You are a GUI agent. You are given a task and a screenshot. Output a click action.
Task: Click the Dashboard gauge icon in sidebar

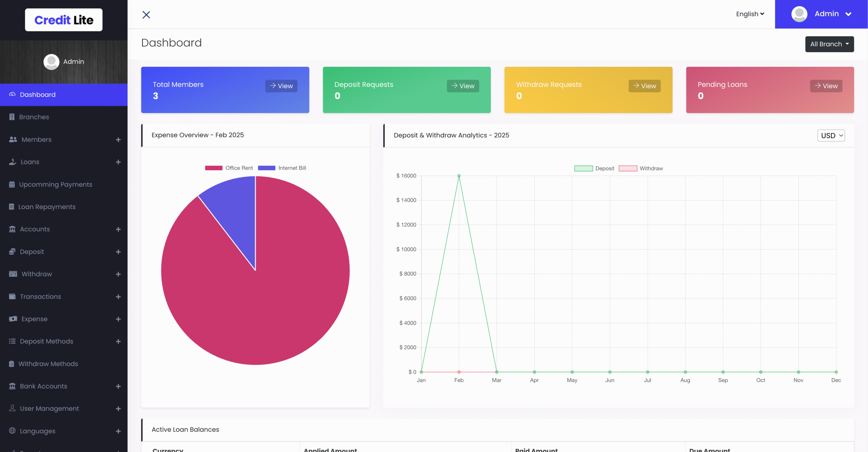point(12,94)
